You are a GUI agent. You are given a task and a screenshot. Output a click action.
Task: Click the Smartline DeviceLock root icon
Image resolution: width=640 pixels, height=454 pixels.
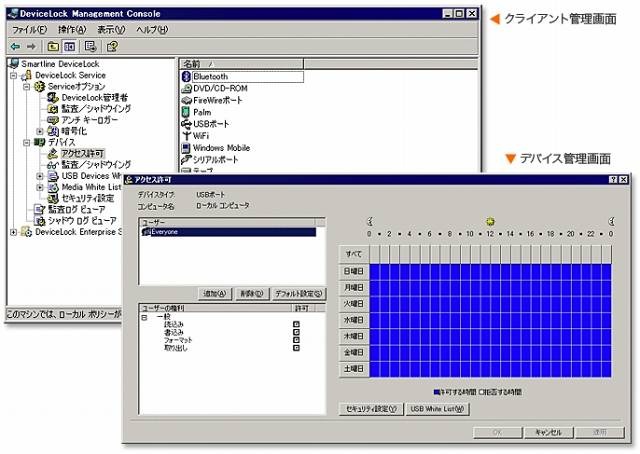[14, 64]
